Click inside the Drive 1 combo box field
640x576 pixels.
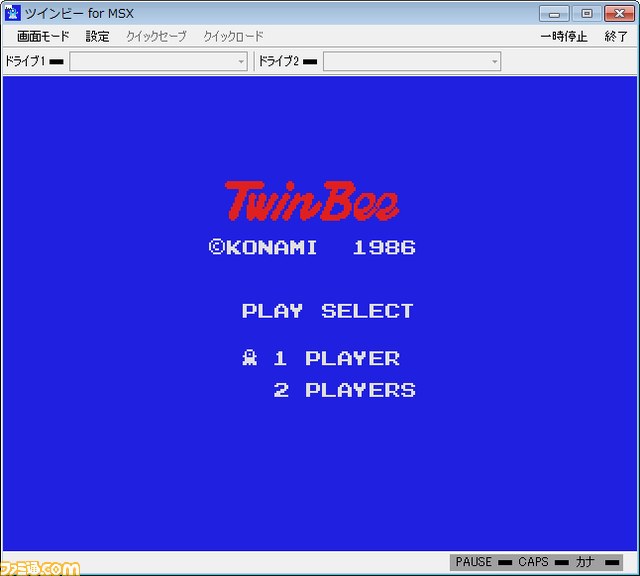click(x=158, y=62)
